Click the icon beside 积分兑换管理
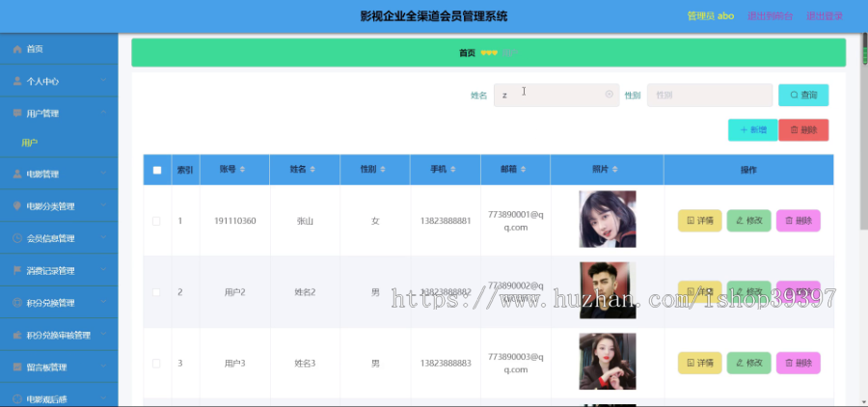Viewport: 868px width, 407px height. pyautogui.click(x=17, y=303)
